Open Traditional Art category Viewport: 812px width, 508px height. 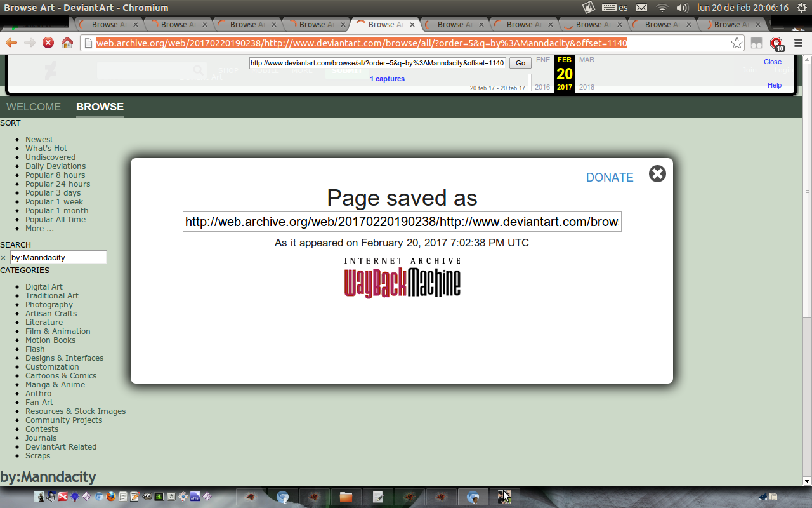[x=52, y=296]
